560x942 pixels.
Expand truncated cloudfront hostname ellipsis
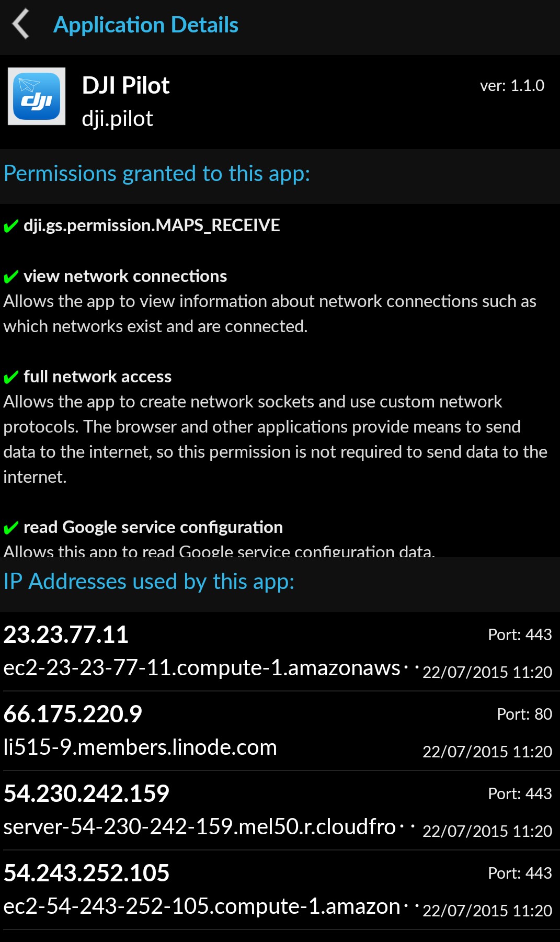click(407, 826)
